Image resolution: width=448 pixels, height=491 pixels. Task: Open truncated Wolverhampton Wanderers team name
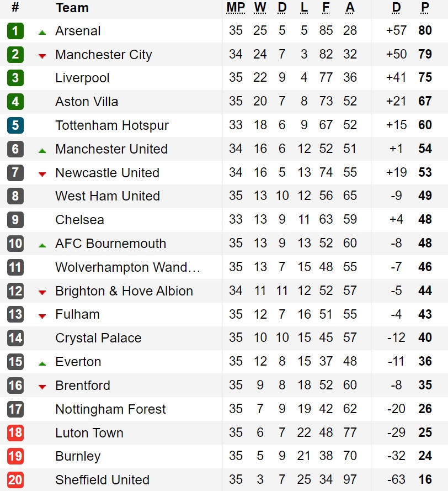pyautogui.click(x=127, y=267)
